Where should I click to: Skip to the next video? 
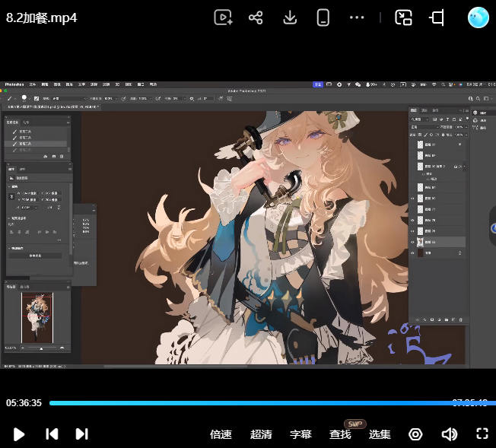click(x=81, y=434)
